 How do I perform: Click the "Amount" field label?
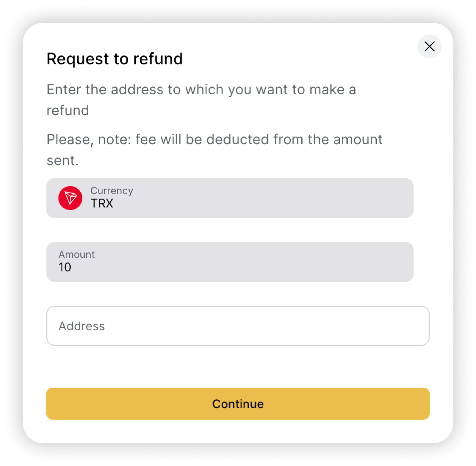(77, 254)
